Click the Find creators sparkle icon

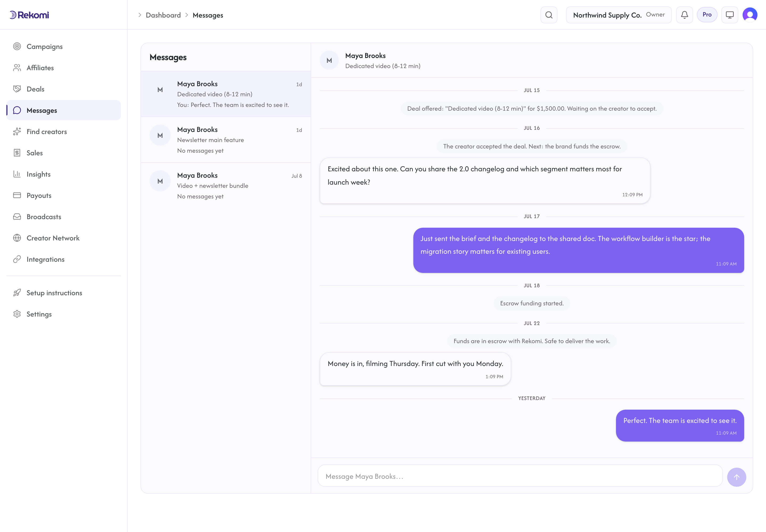[17, 132]
